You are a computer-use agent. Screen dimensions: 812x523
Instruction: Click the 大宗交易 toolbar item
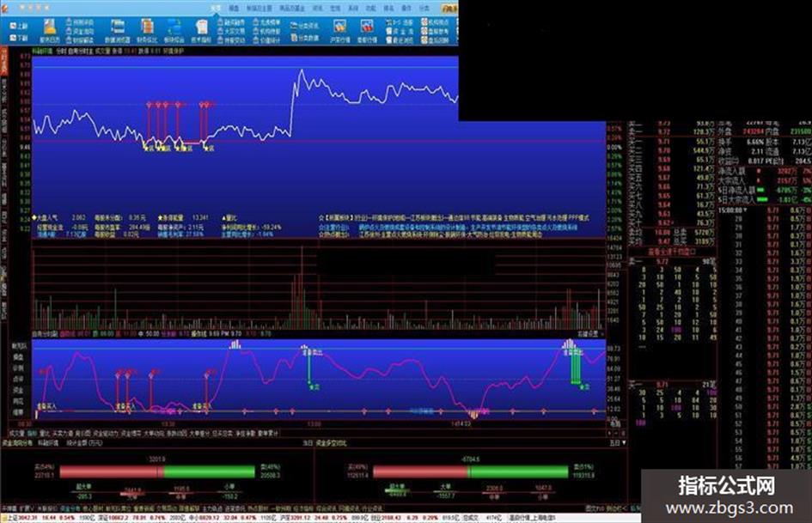[231, 31]
